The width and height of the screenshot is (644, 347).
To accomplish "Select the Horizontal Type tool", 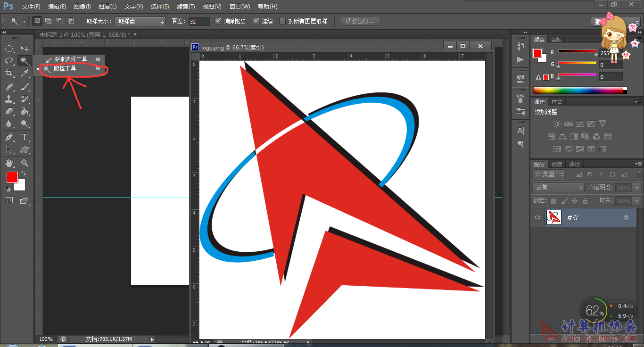I will pyautogui.click(x=25, y=137).
